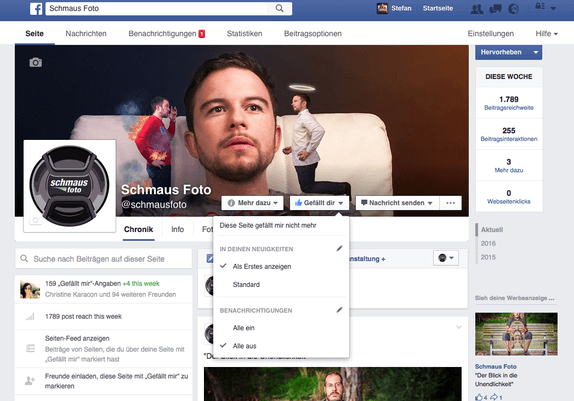Screen dimensions: 574x401
Task: Open Beitragsoptionen tab
Action: coord(313,34)
